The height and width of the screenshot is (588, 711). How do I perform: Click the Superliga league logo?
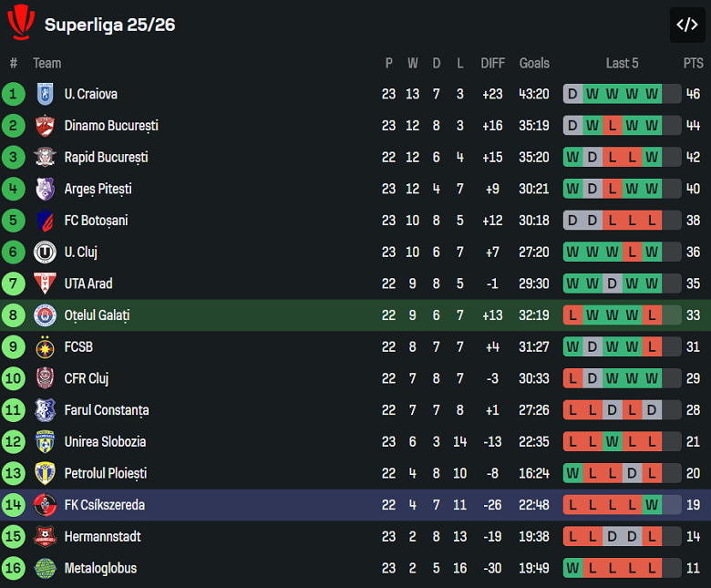coord(20,24)
